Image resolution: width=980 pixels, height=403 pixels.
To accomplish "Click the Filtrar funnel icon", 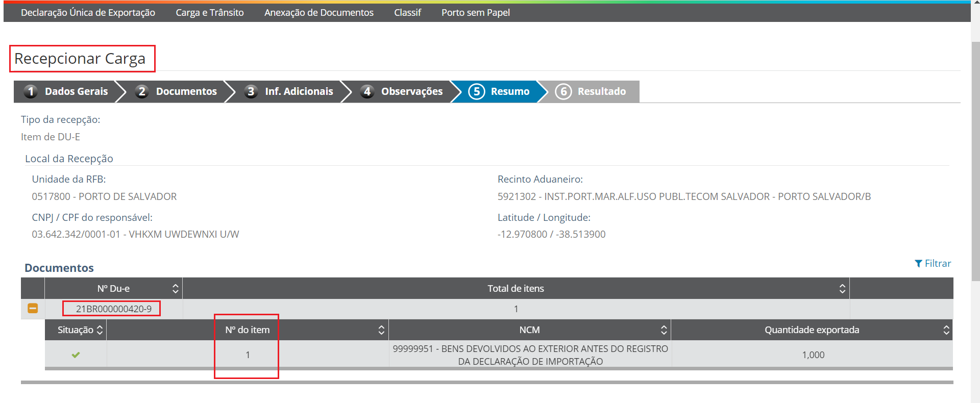I will (918, 264).
